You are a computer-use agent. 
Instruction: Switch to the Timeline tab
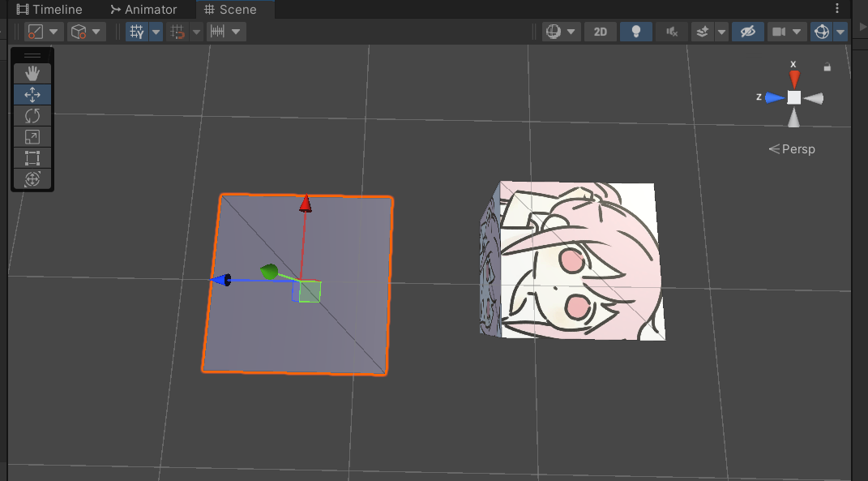(x=49, y=10)
